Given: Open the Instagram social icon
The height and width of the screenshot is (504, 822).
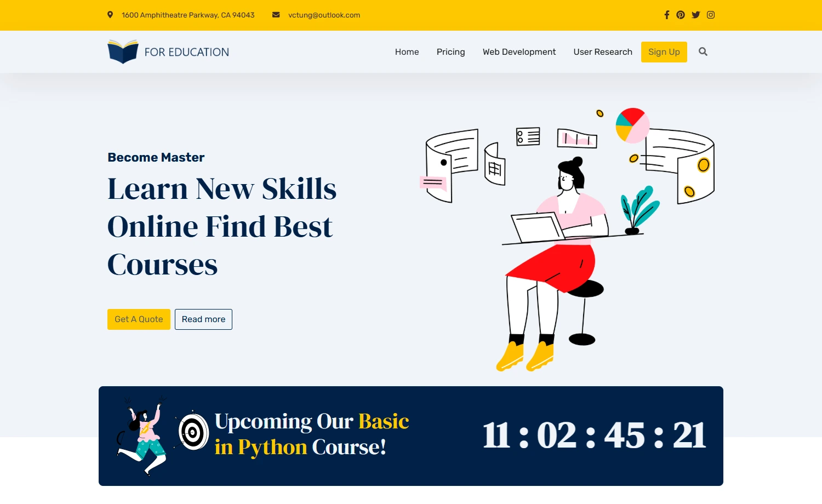Looking at the screenshot, I should pos(711,15).
